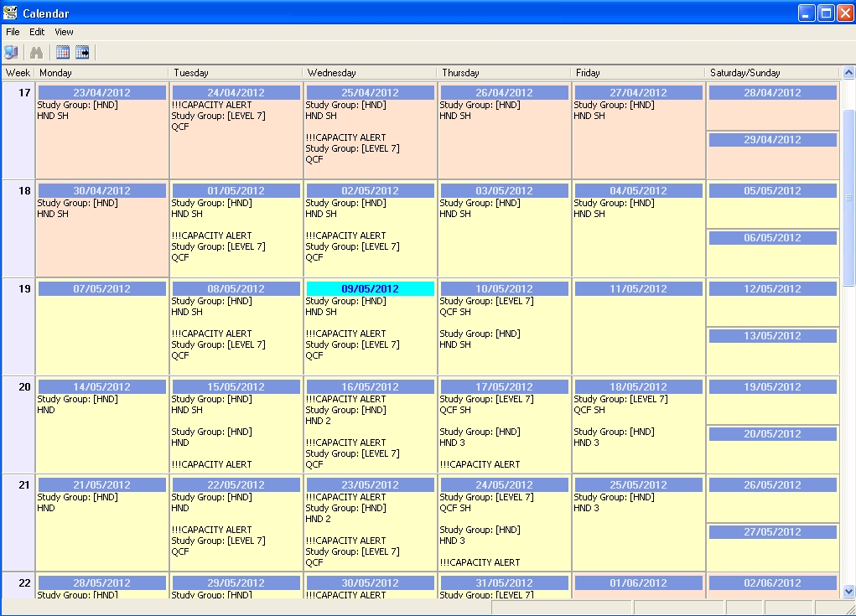Click HND entry on 21/05/2012
The width and height of the screenshot is (856, 616).
click(x=46, y=508)
